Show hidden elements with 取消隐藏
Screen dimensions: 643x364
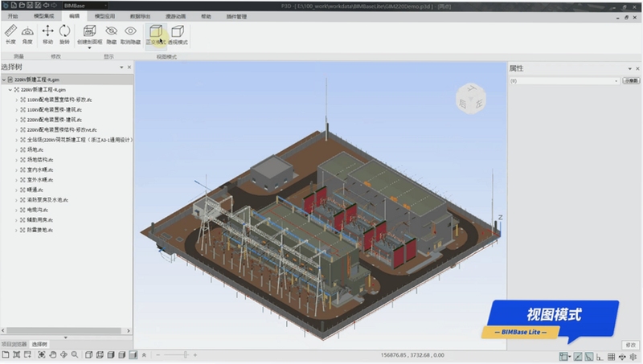(130, 35)
